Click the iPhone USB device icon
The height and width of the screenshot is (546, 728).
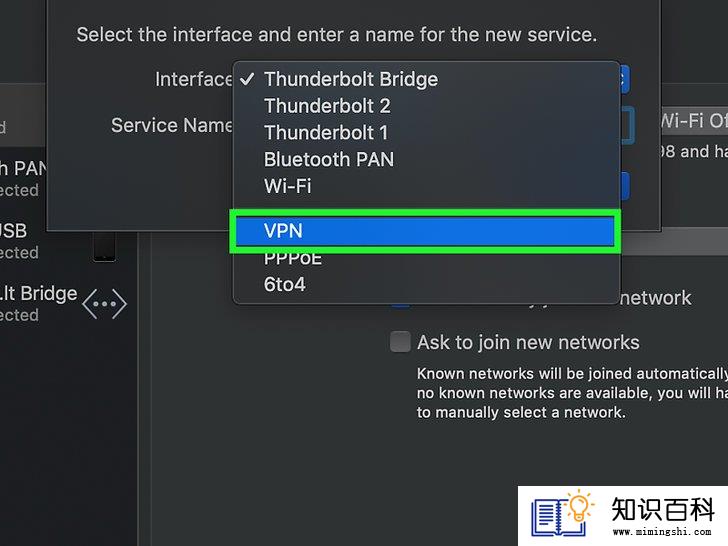pyautogui.click(x=104, y=247)
